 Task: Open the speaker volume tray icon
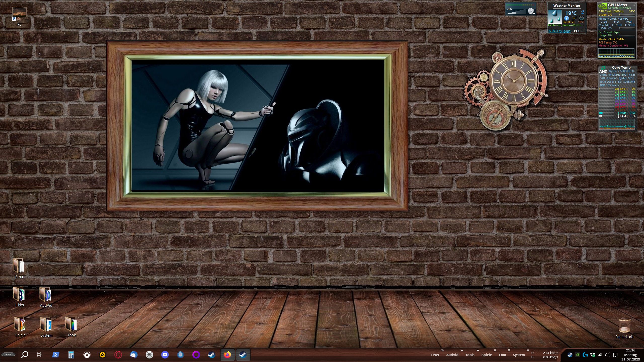[608, 355]
